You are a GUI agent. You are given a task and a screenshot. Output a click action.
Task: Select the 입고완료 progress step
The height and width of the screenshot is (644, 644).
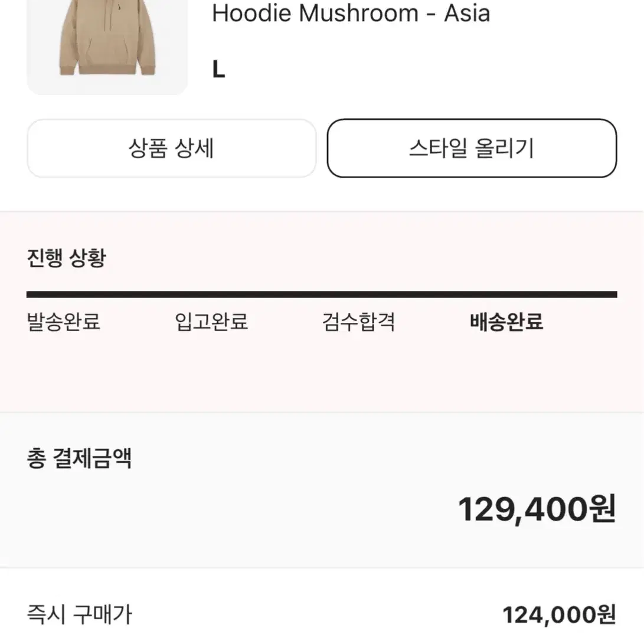click(211, 322)
